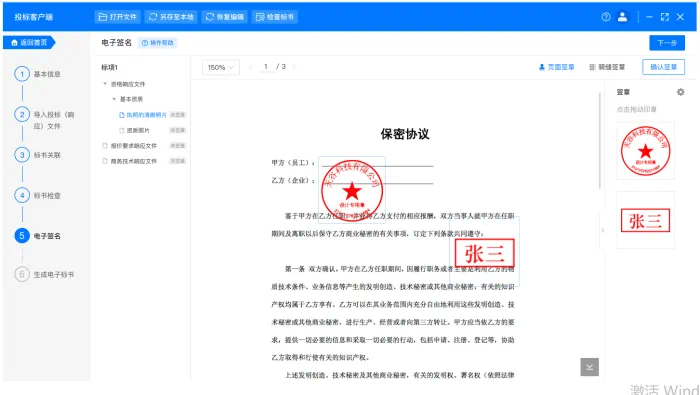Click the scroll-to-bottom arrow icon
This screenshot has width=700, height=395.
[x=589, y=367]
